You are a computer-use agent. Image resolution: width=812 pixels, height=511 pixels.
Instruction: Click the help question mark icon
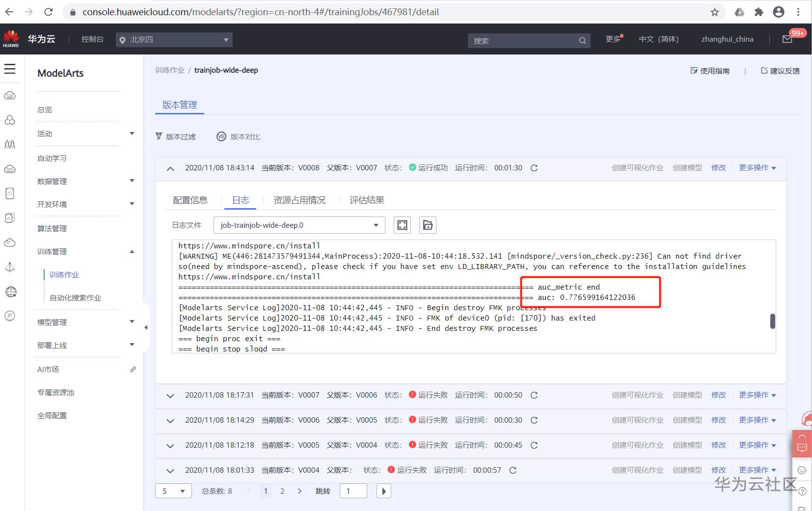point(802,491)
